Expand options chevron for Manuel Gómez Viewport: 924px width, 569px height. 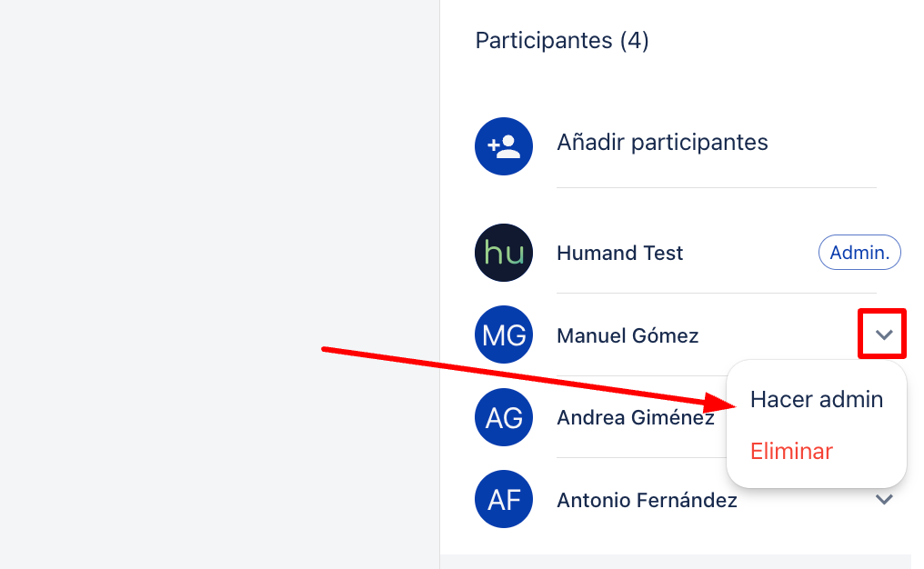884,334
